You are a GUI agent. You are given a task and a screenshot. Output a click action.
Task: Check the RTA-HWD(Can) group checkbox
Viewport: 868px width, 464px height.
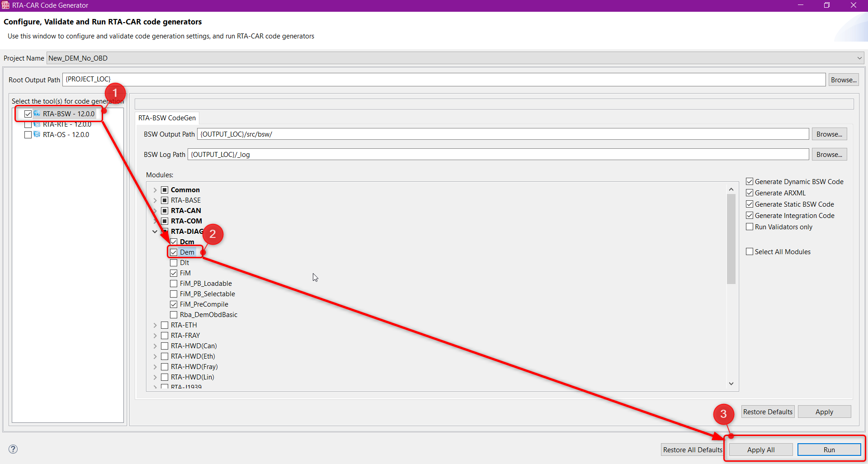(165, 346)
